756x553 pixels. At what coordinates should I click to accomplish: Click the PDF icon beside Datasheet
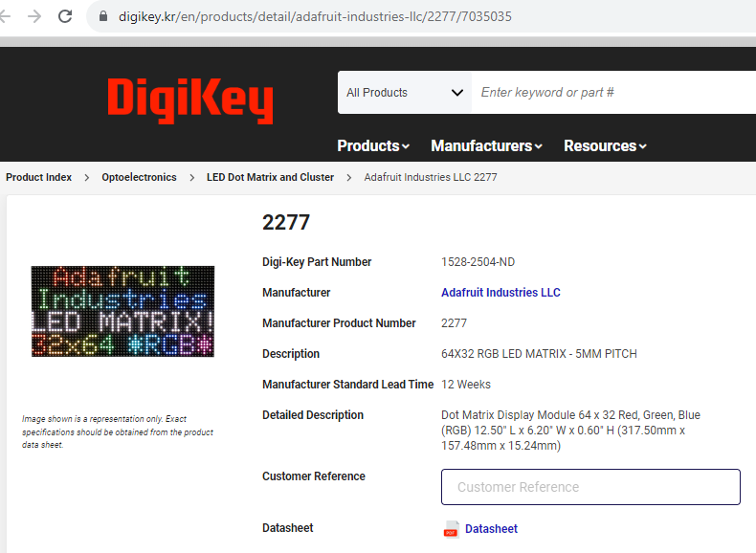pos(452,529)
